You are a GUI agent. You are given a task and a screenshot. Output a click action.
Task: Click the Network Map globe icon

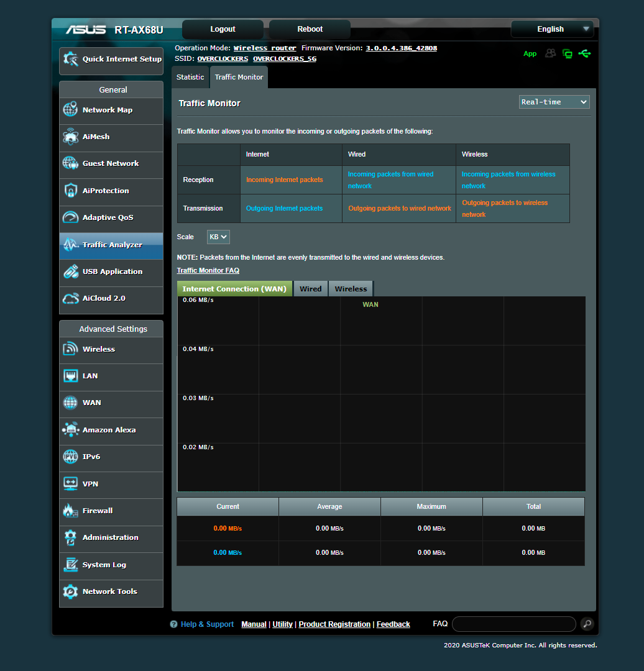click(70, 110)
